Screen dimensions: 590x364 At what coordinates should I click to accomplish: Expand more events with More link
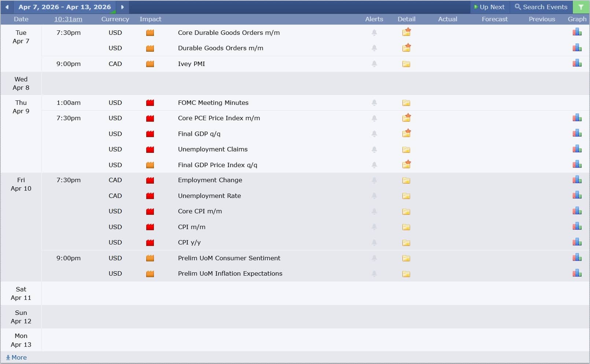(16, 357)
